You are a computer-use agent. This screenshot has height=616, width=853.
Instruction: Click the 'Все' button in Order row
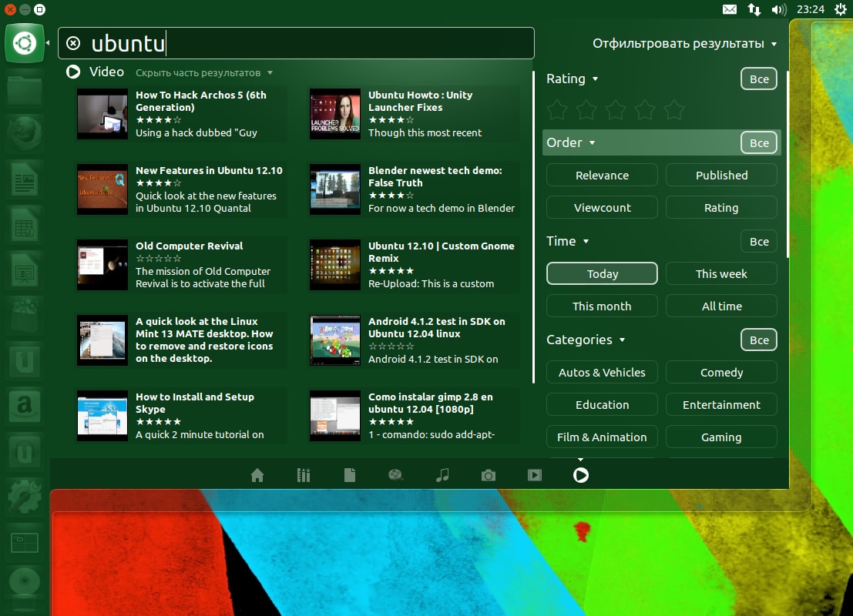(759, 142)
